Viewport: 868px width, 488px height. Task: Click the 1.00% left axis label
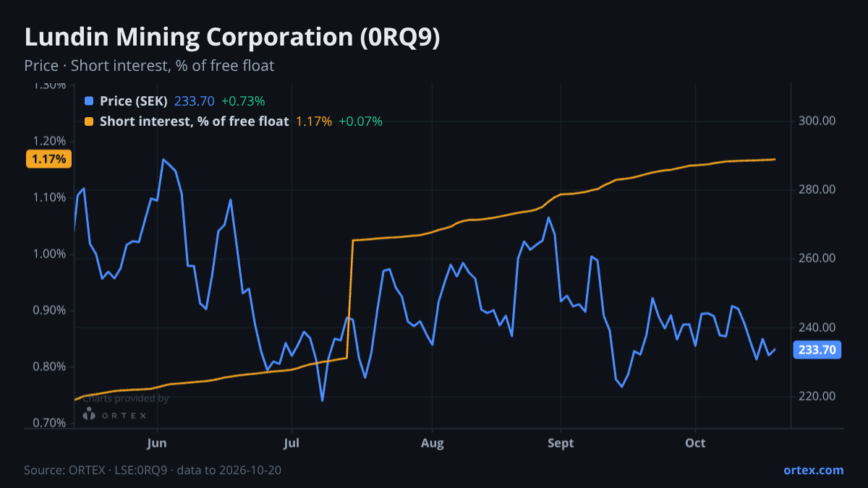(x=50, y=254)
